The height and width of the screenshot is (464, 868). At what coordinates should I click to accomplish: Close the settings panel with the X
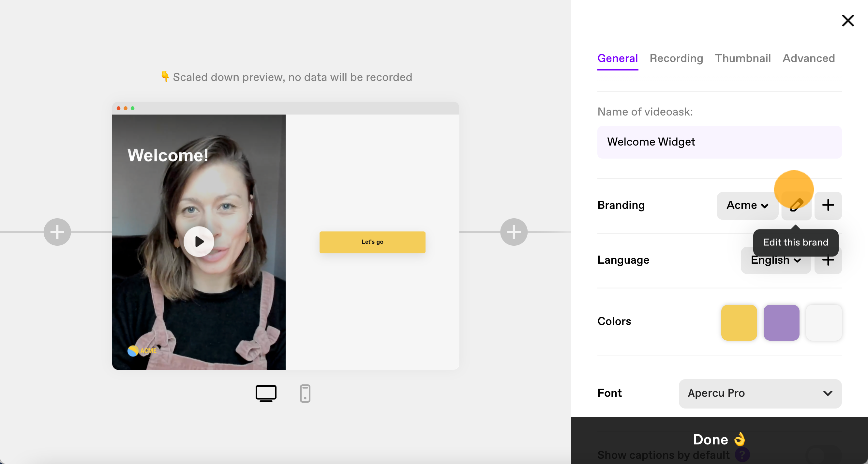tap(848, 21)
